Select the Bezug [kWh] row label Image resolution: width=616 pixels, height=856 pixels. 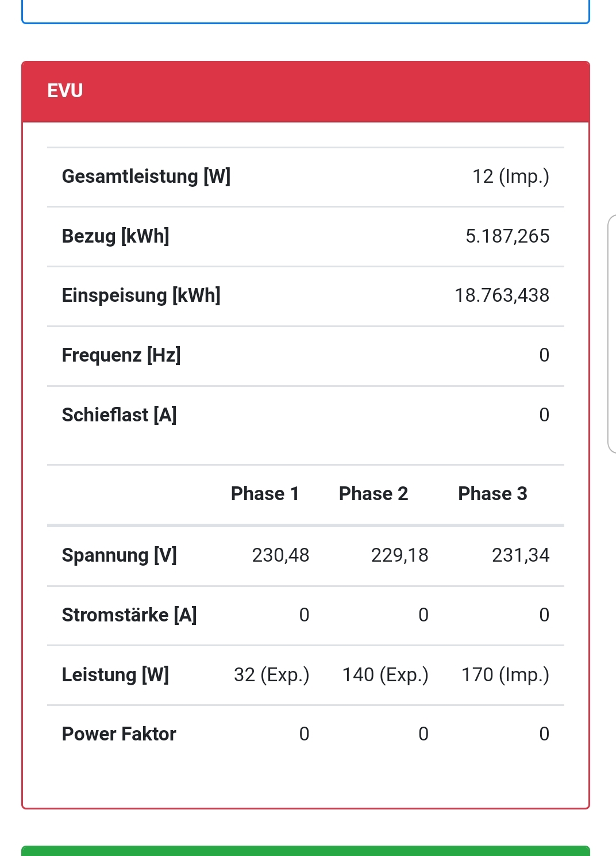pyautogui.click(x=115, y=236)
